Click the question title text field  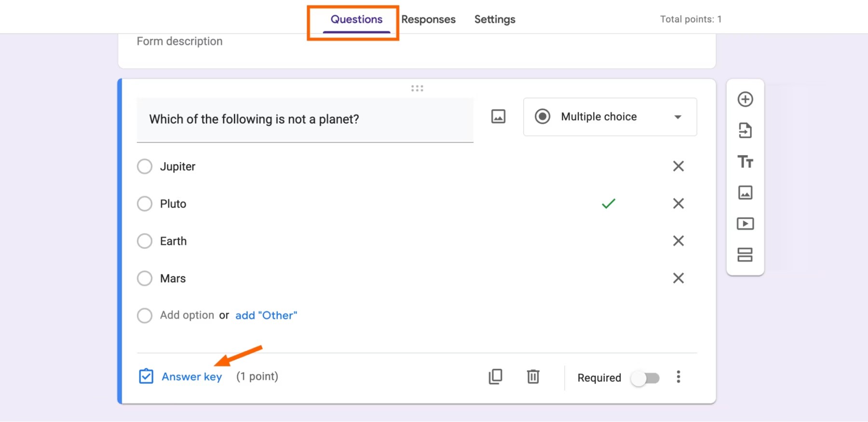(305, 120)
